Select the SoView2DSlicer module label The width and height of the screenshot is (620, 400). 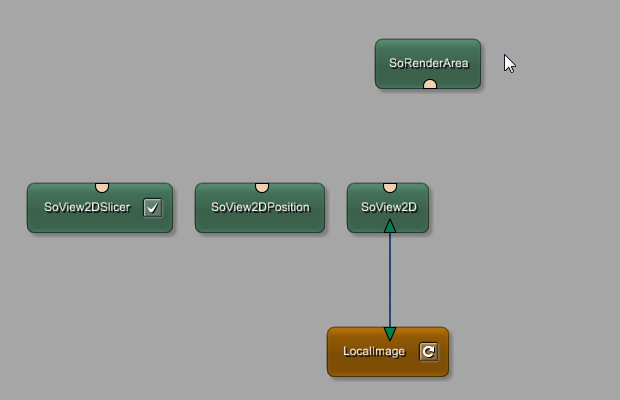click(87, 208)
